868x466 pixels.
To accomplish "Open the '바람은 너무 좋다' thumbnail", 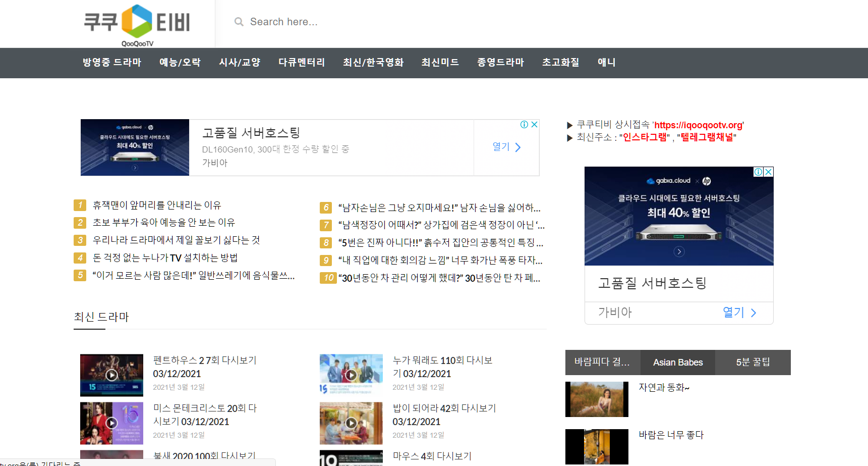I will point(597,447).
